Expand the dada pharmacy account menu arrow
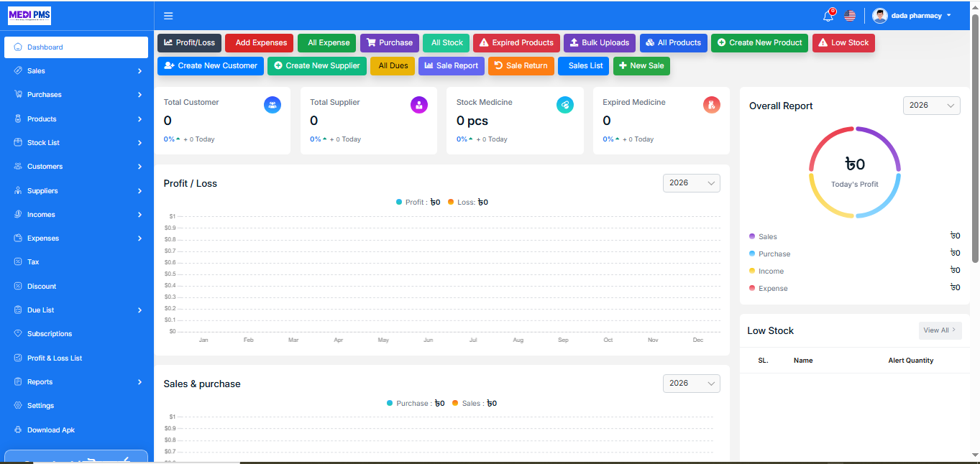 pyautogui.click(x=949, y=16)
